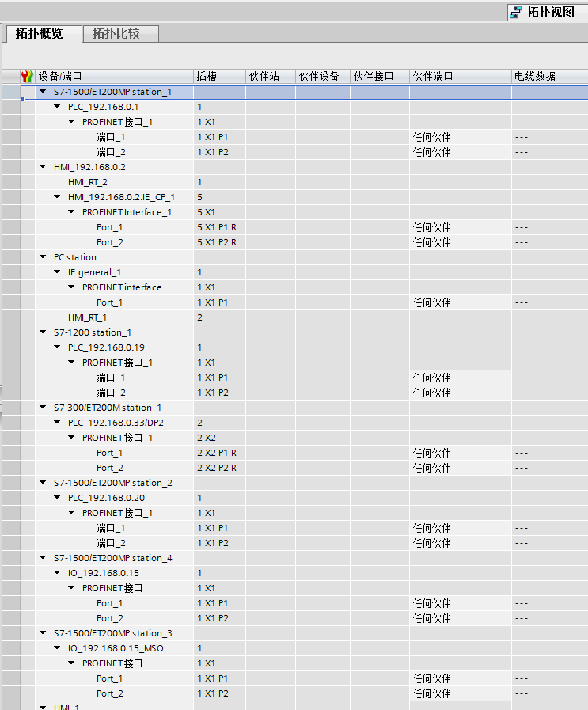The image size is (588, 710).
Task: Select 端口_1 under PLC_192.168.0.19
Action: [111, 378]
